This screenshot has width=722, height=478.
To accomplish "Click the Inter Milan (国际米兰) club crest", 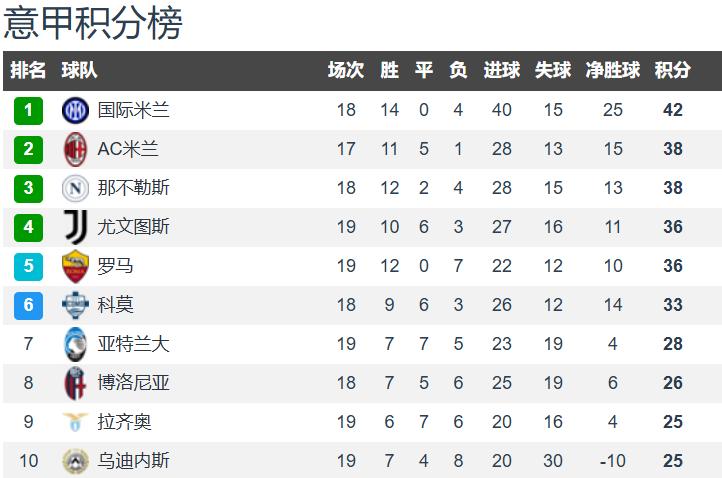I will (75, 110).
